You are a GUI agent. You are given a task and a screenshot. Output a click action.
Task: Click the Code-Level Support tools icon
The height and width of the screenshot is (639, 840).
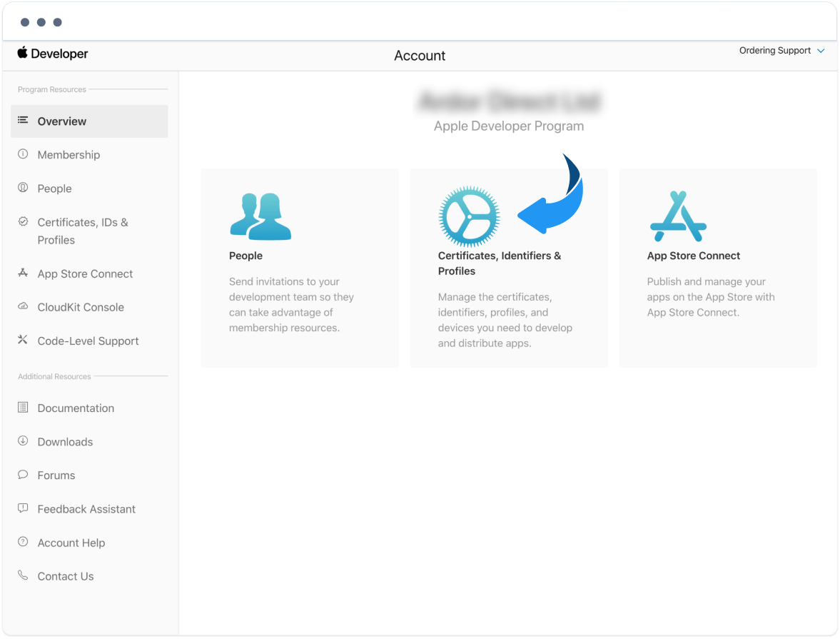[x=23, y=340]
